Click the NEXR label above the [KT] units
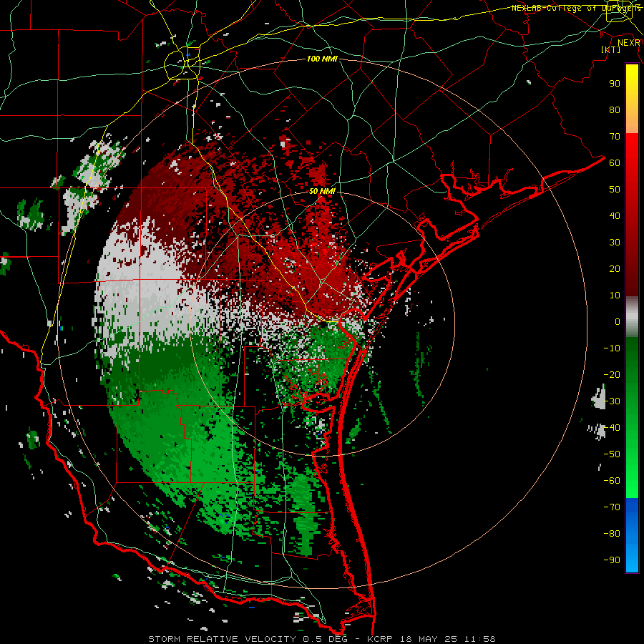This screenshot has width=644, height=644. coord(629,43)
